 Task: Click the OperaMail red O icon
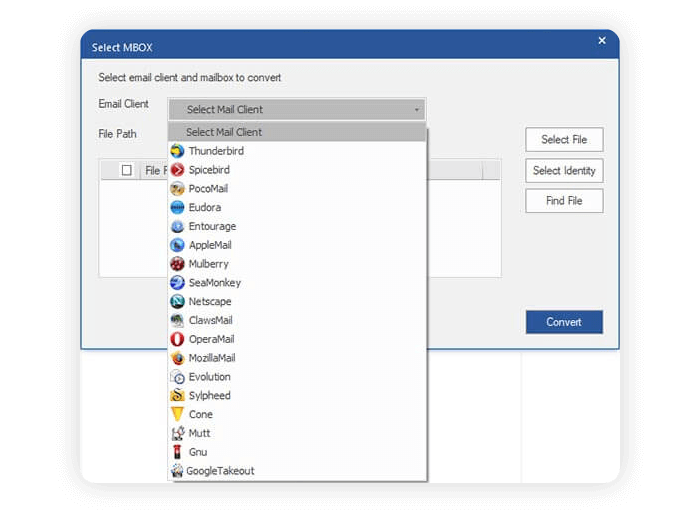click(x=177, y=339)
